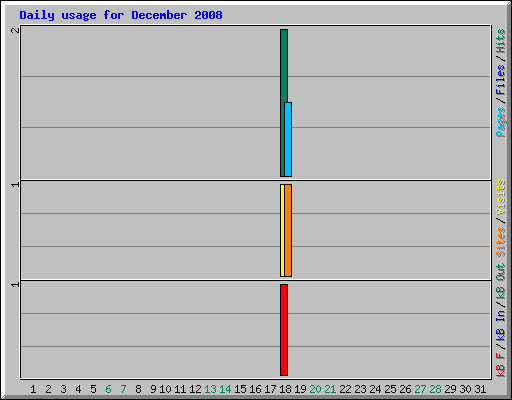The width and height of the screenshot is (512, 400).
Task: Click day label 24 on the axis
Action: [375, 389]
